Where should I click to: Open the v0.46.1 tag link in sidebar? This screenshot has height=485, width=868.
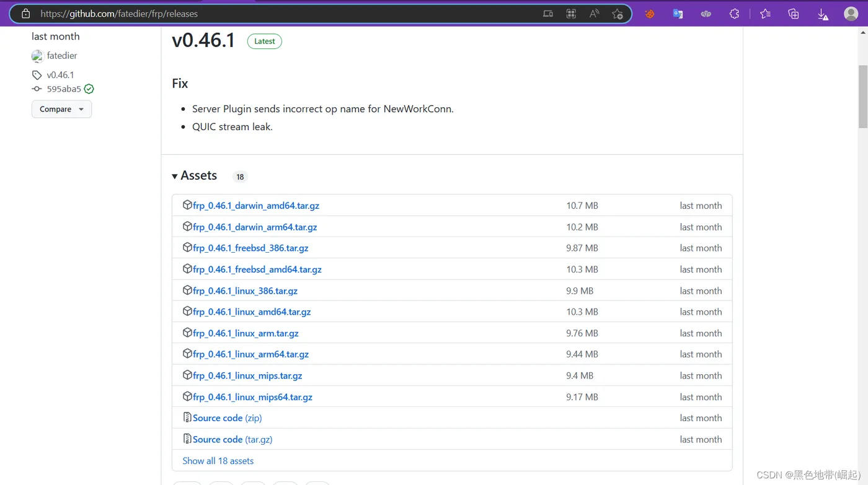[60, 75]
